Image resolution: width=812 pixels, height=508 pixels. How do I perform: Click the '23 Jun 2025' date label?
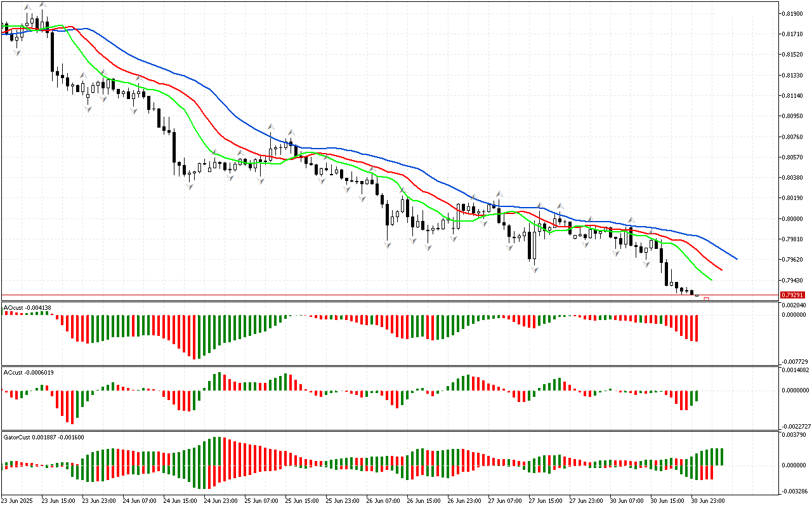point(16,500)
